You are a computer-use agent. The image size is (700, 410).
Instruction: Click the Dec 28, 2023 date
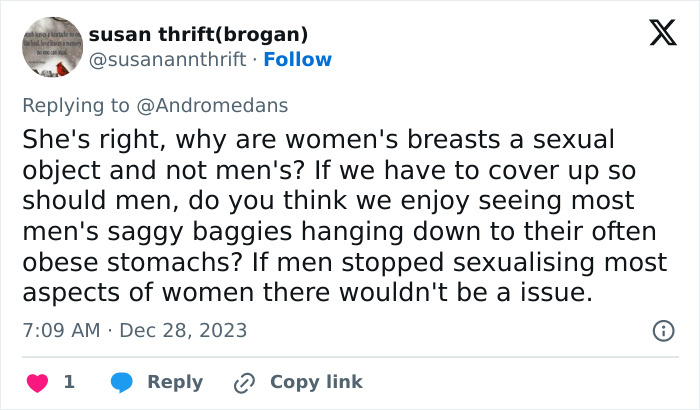pyautogui.click(x=183, y=330)
